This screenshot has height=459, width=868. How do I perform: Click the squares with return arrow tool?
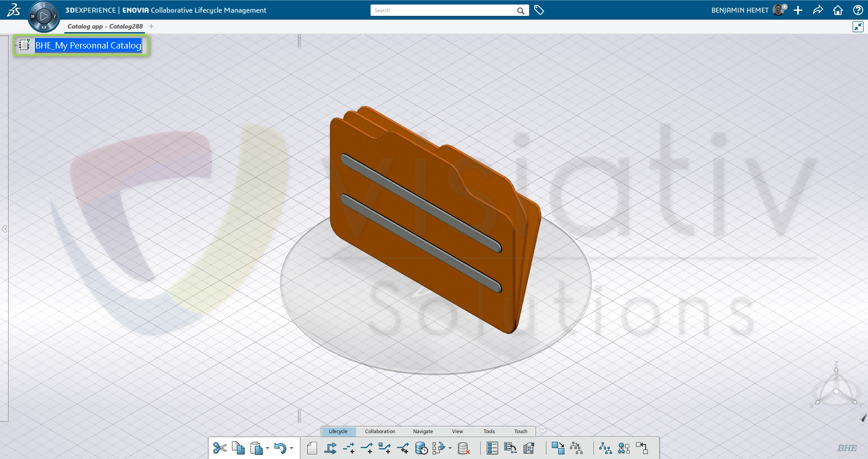[x=642, y=448]
